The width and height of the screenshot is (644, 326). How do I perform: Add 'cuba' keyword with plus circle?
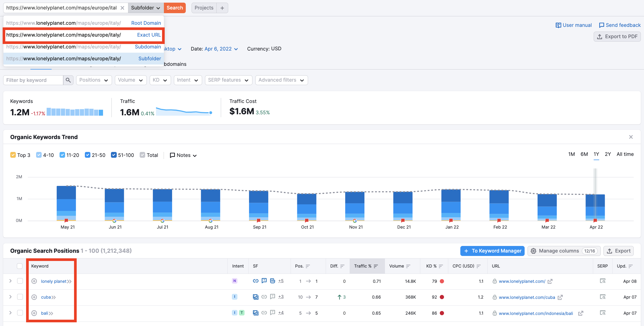click(x=34, y=297)
